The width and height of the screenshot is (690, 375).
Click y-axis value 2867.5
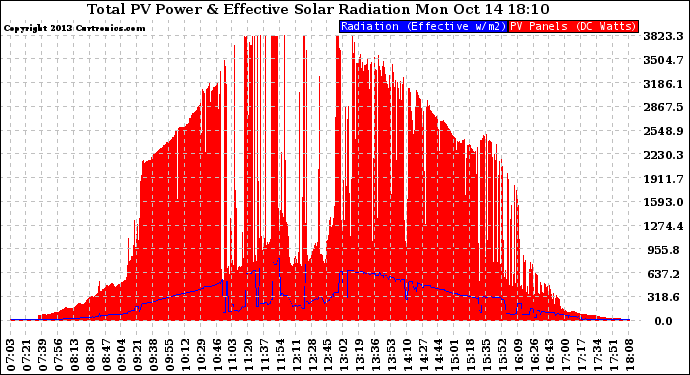663,107
